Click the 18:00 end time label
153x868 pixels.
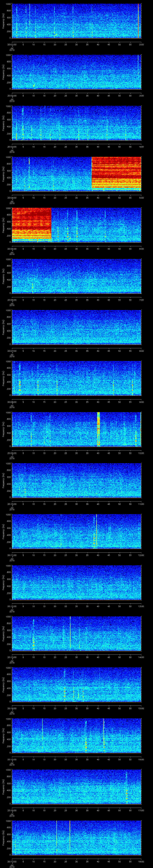point(141,861)
